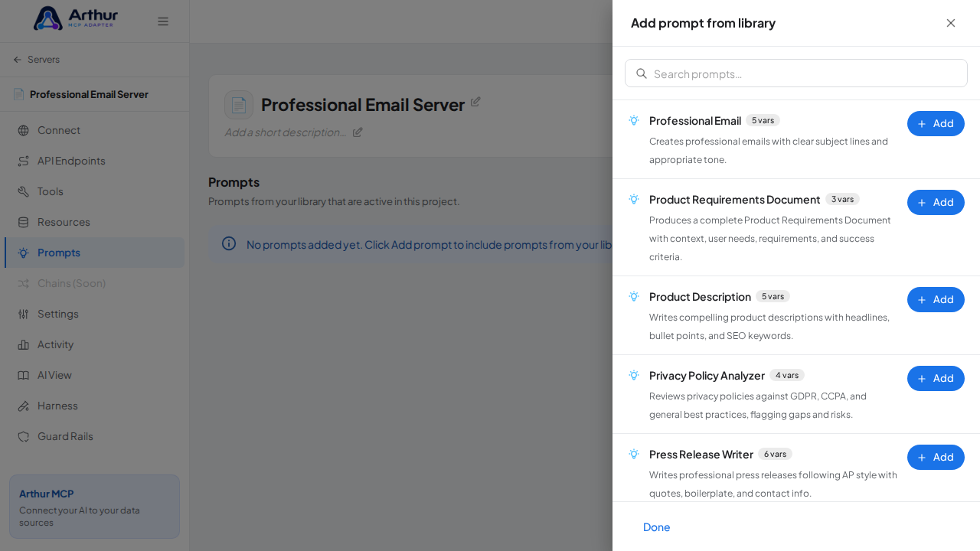This screenshot has width=980, height=551.
Task: Click lightbulb icon beside Privacy Policy Analyzer
Action: [x=634, y=375]
